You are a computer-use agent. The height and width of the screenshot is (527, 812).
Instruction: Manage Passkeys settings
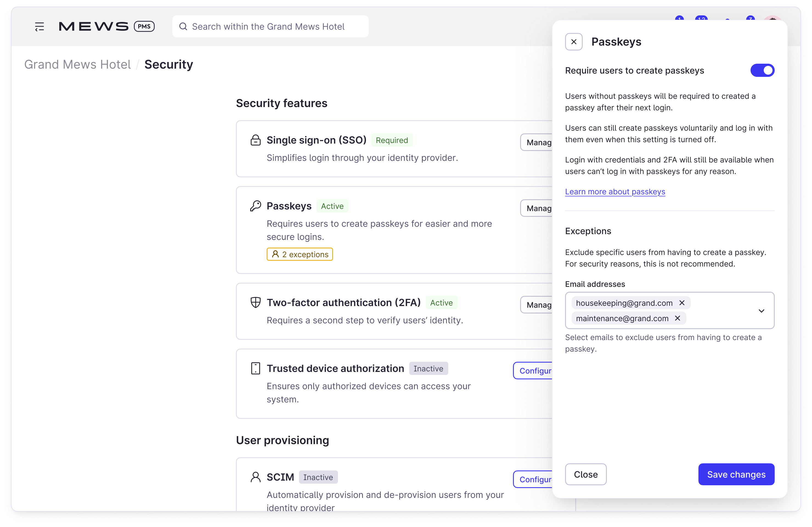(x=536, y=208)
